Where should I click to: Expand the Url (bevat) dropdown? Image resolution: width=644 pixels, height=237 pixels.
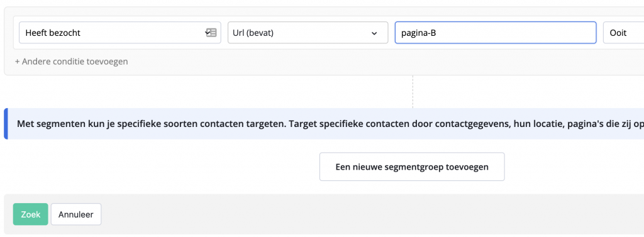click(x=308, y=33)
